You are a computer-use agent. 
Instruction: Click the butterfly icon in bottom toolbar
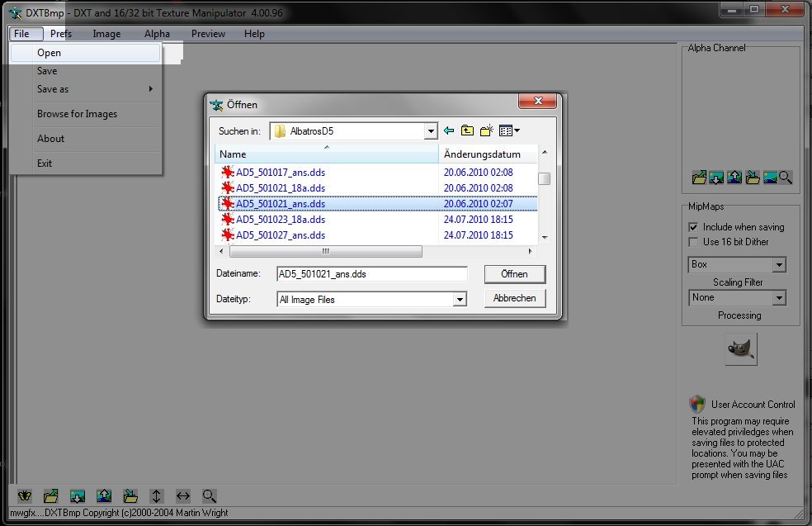coord(25,495)
